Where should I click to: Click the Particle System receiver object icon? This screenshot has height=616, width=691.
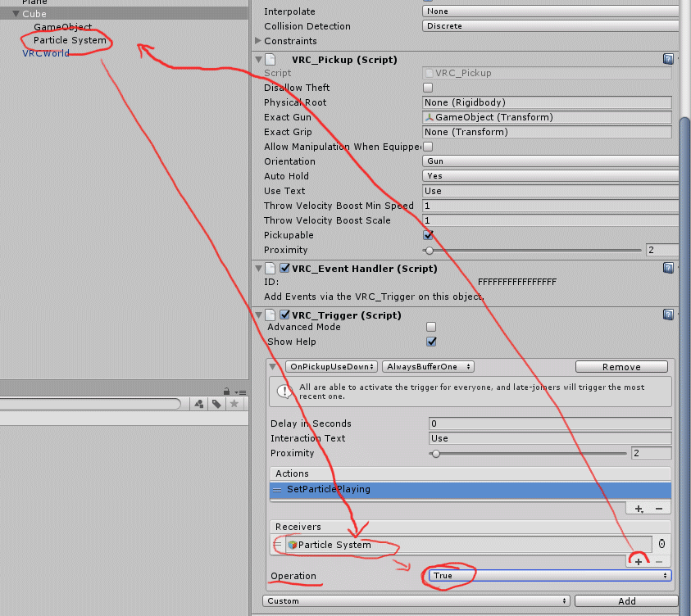292,545
